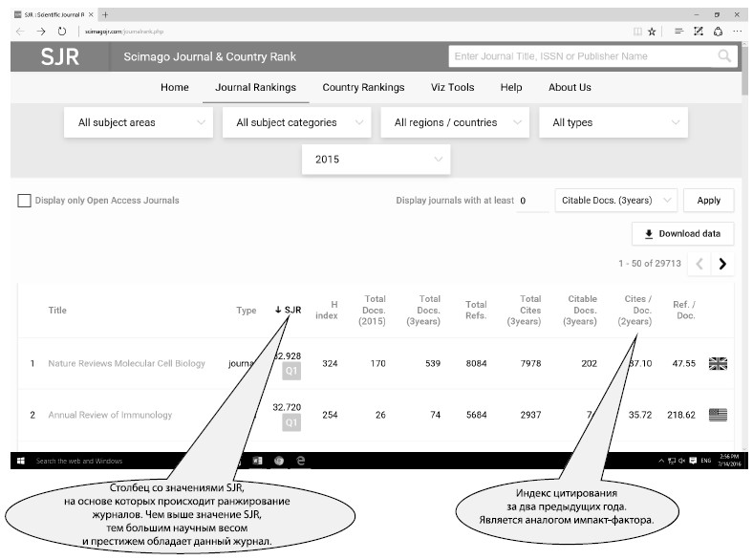The height and width of the screenshot is (560, 753).
Task: Click the 1 - 50 of 29713 text
Action: (650, 264)
